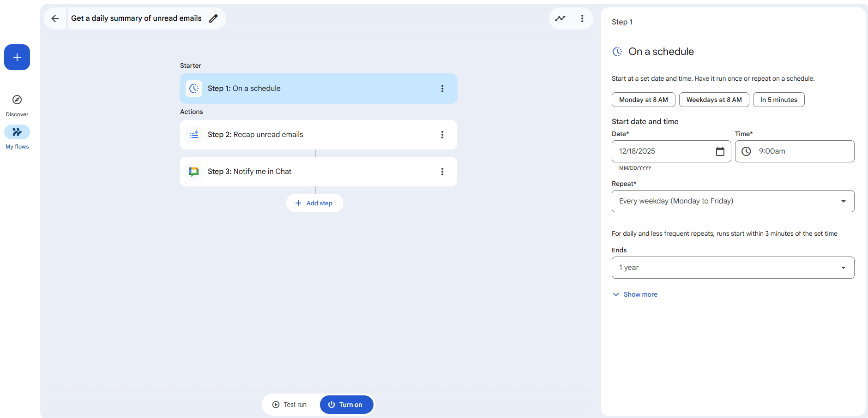The width and height of the screenshot is (868, 418).
Task: Click the Add step button
Action: 314,203
